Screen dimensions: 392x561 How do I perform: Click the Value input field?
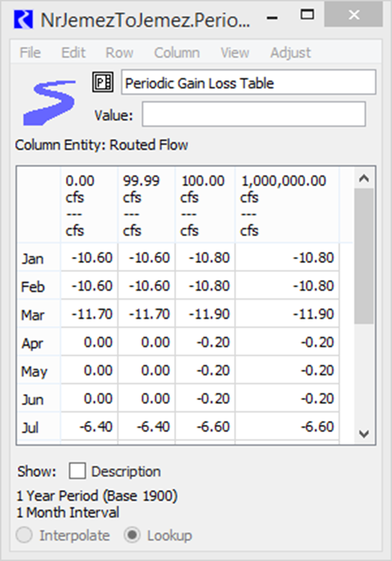click(253, 115)
